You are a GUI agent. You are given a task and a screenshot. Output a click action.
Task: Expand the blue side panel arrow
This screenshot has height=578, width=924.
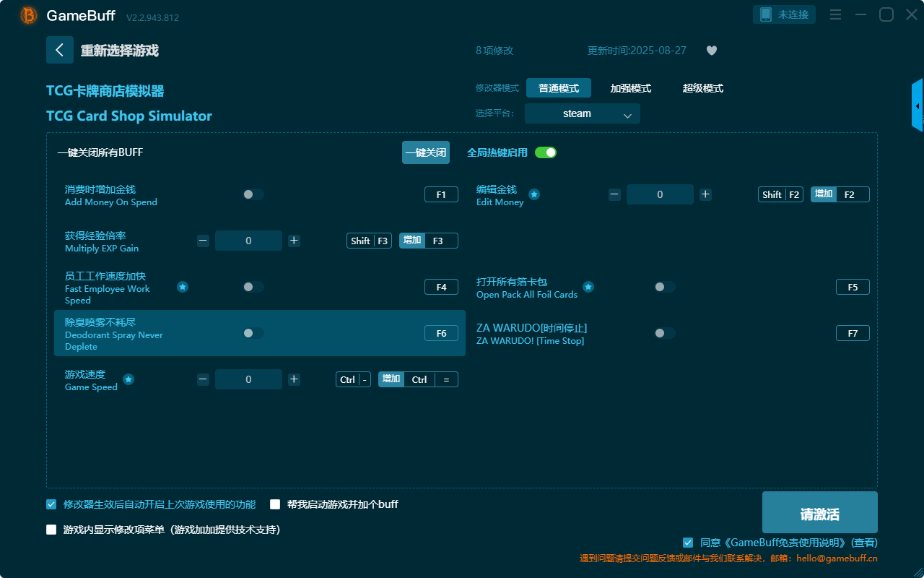(918, 105)
